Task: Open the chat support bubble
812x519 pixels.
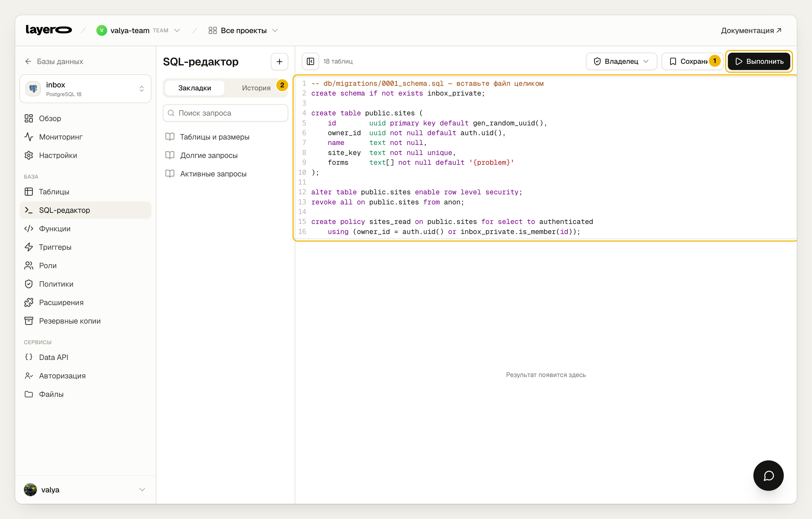Action: [768, 476]
